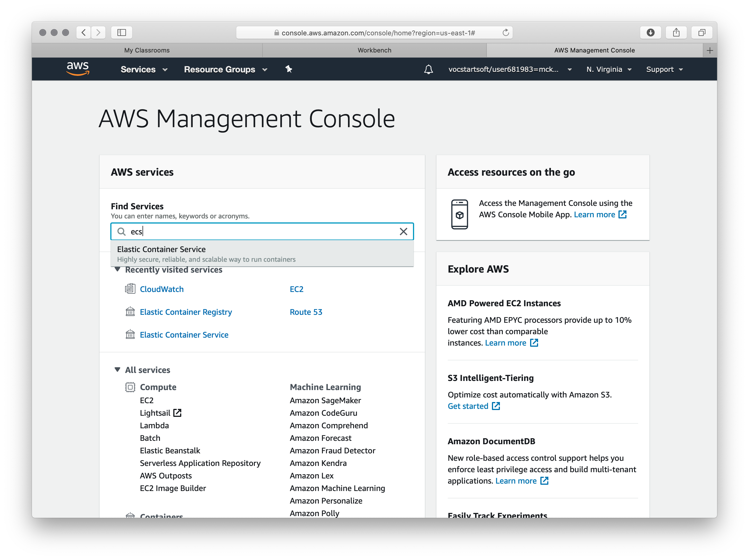
Task: Switch to My Classrooms tab
Action: pos(147,50)
